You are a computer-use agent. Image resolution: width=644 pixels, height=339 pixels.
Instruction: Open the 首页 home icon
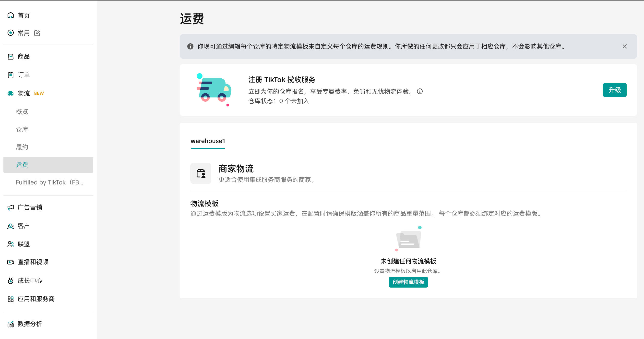click(11, 15)
